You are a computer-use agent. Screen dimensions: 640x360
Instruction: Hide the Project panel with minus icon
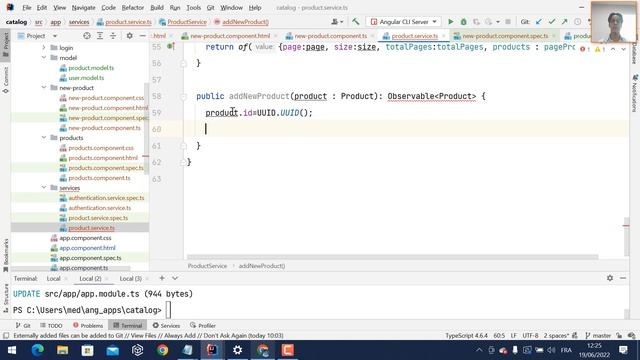142,36
